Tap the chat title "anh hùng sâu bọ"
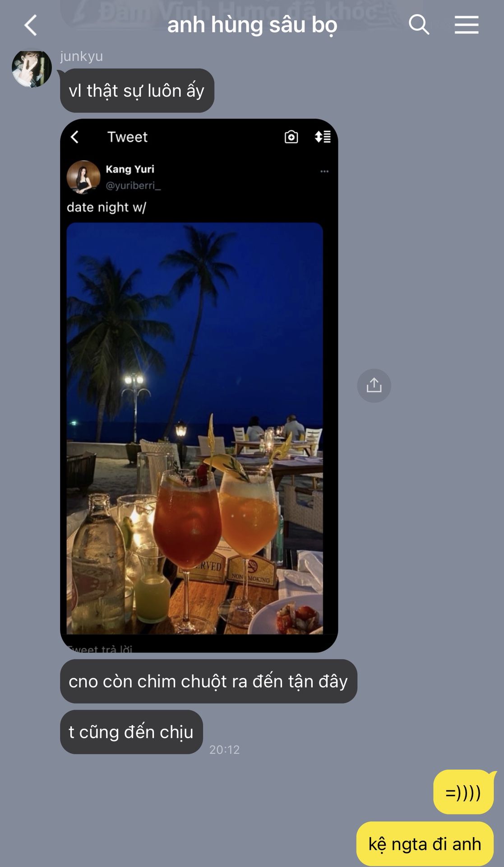 point(252,25)
